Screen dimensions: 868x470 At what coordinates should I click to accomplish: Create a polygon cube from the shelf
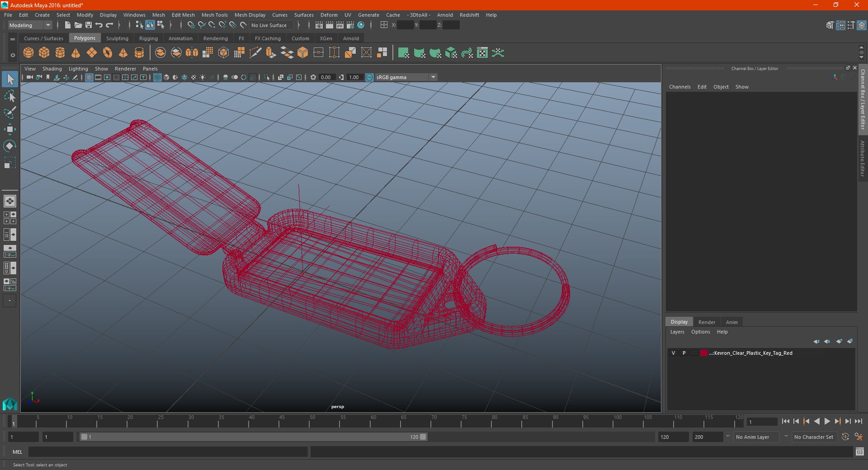tap(44, 53)
